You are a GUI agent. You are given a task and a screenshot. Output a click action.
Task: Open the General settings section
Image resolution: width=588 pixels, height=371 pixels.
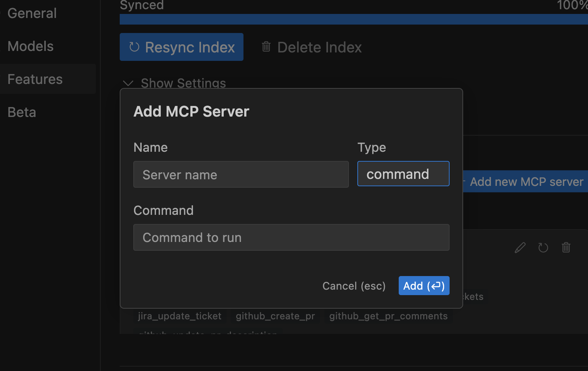(32, 13)
